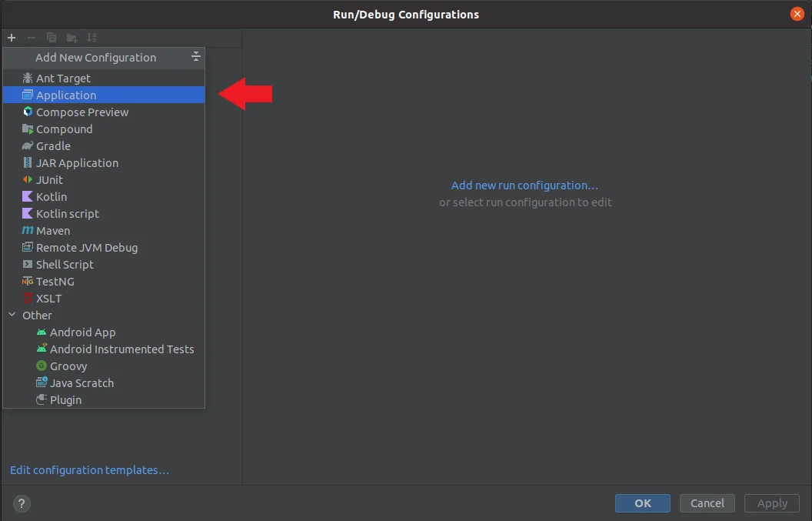812x521 pixels.
Task: Select Android App under Other
Action: (x=104, y=332)
